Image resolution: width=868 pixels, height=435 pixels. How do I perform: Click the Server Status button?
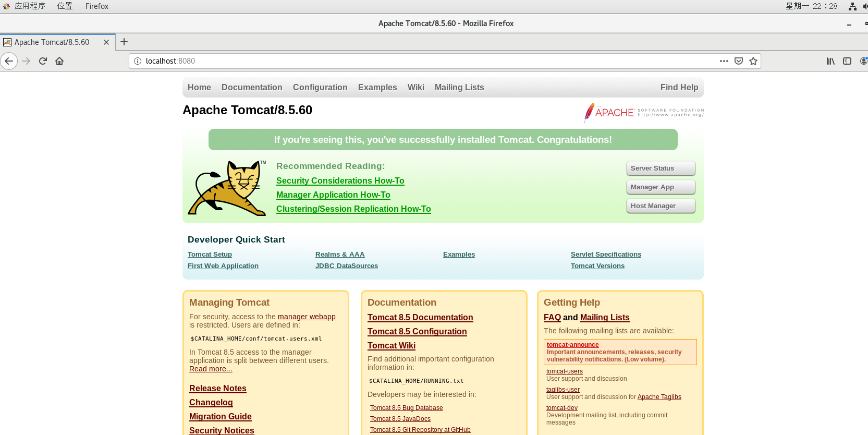click(661, 168)
